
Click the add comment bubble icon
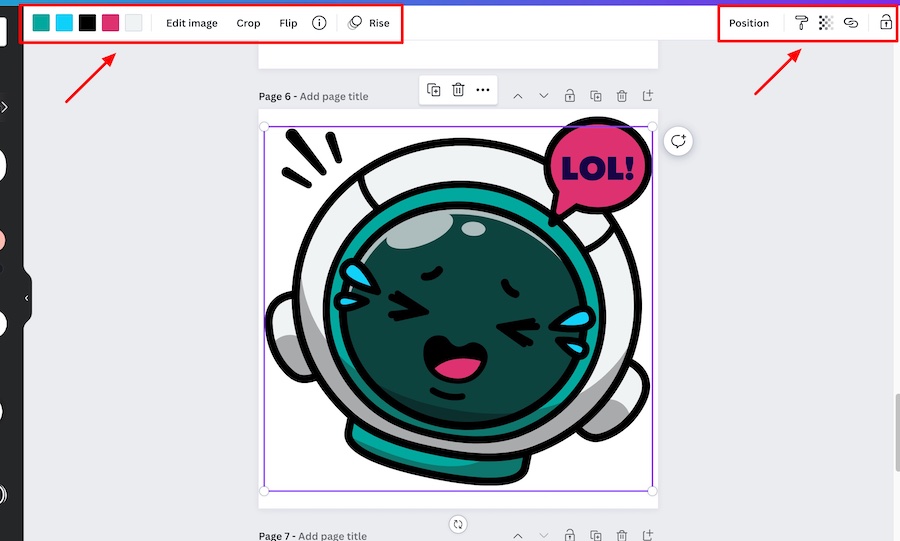click(x=678, y=141)
